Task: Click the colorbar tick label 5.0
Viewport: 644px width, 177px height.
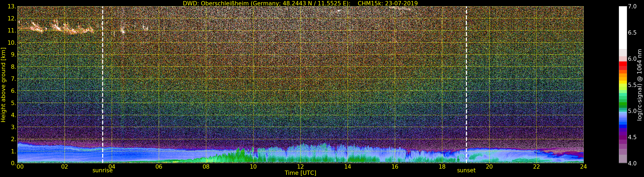Action: coord(632,111)
